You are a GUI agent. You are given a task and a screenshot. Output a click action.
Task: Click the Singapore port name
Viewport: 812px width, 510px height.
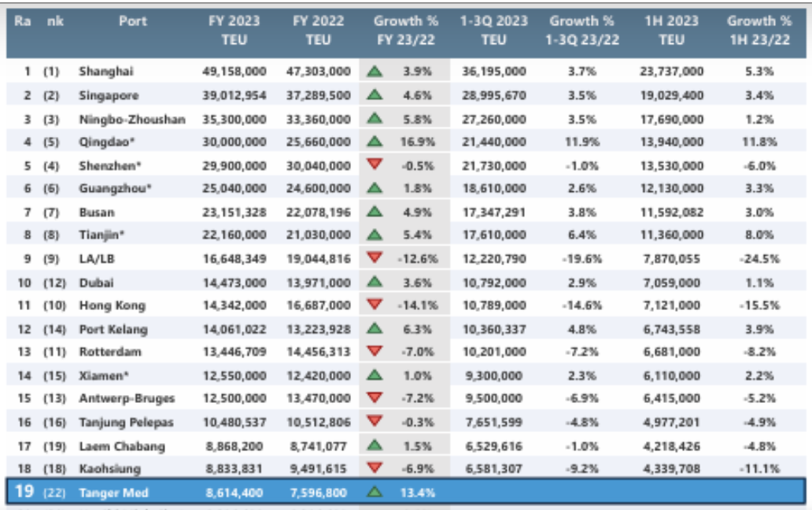point(109,95)
